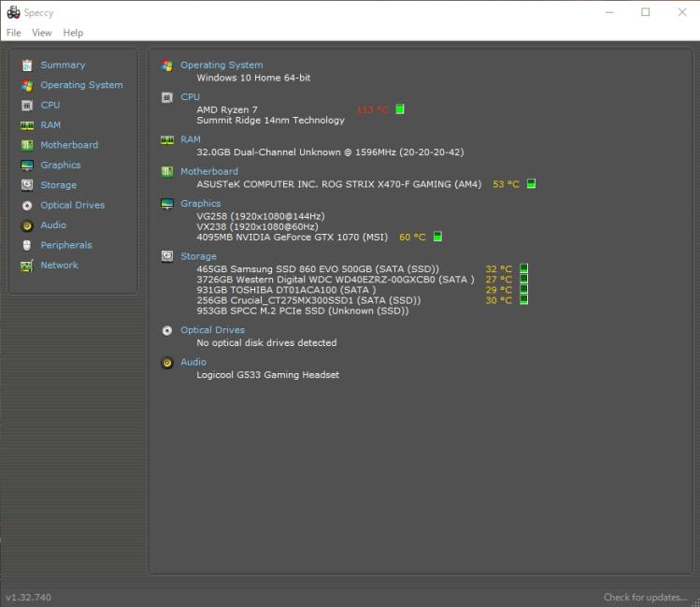Viewport: 700px width, 607px height.
Task: Select Peripherals mouse icon in sidebar
Action: pos(27,245)
